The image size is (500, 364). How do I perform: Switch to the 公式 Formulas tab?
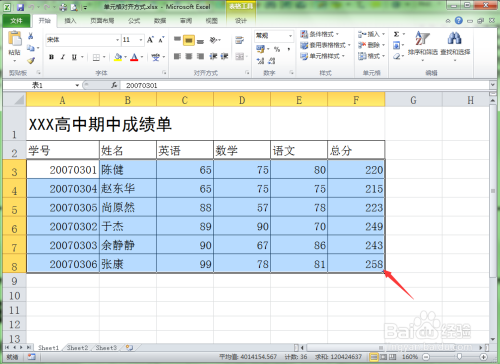coord(134,21)
